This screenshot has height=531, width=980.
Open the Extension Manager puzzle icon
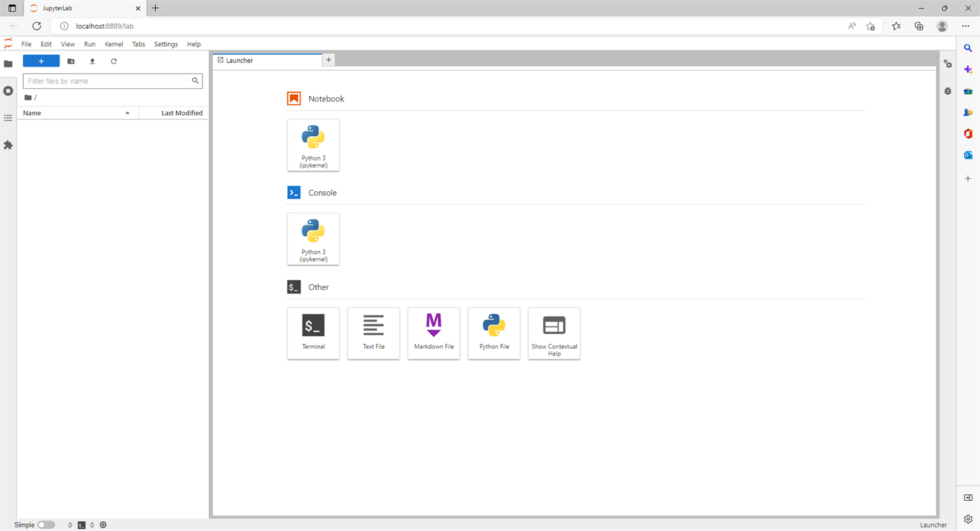[8, 145]
